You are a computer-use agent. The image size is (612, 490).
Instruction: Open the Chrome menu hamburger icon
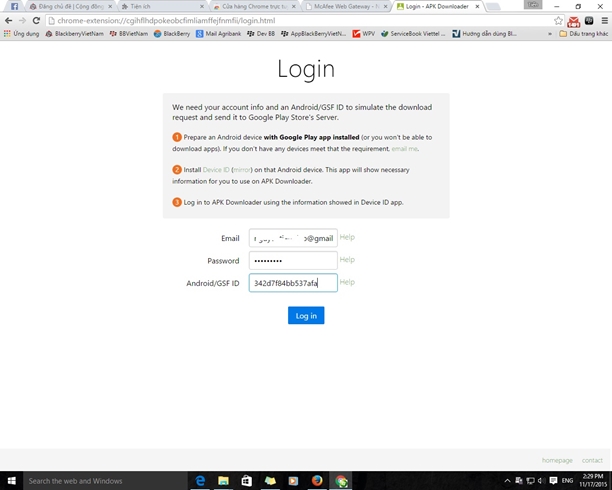point(602,20)
